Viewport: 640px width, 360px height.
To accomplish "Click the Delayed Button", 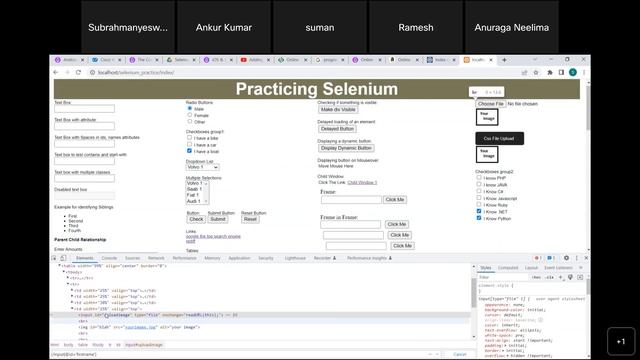I will 337,129.
